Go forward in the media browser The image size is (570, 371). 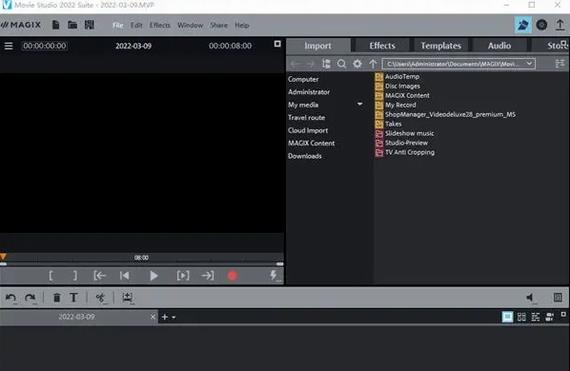point(310,64)
